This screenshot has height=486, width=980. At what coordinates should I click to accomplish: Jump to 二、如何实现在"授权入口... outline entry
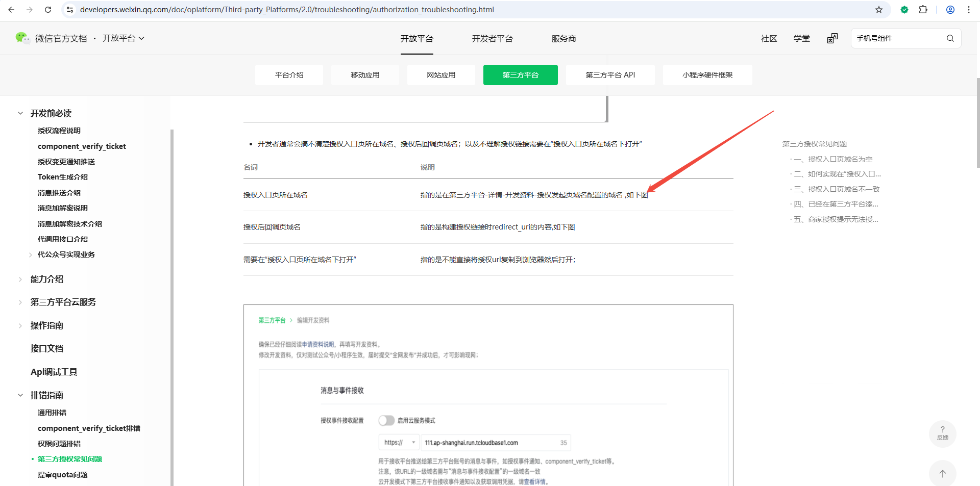[837, 174]
